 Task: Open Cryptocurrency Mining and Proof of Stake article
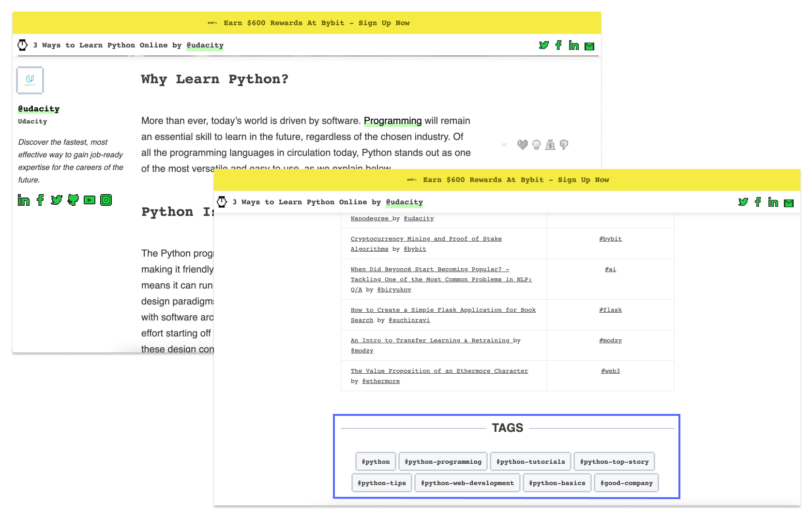pos(426,244)
